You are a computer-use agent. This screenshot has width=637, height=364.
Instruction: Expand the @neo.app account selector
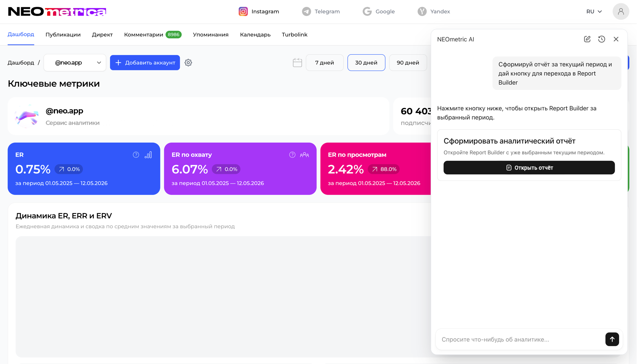(75, 63)
